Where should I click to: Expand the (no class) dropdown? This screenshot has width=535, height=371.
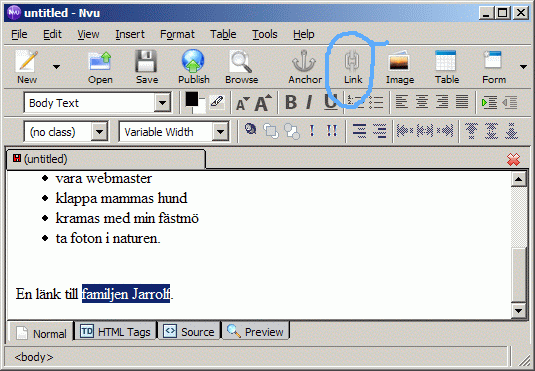coord(99,132)
